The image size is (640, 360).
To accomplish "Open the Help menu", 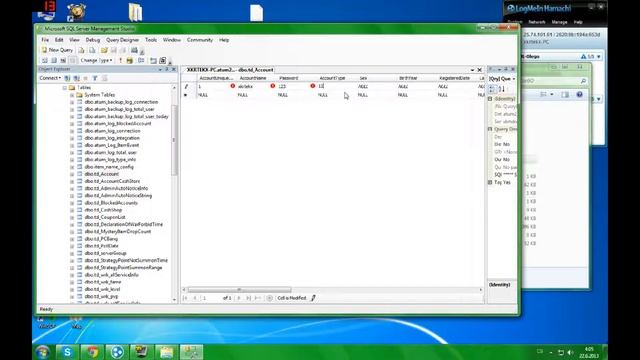I will point(224,40).
